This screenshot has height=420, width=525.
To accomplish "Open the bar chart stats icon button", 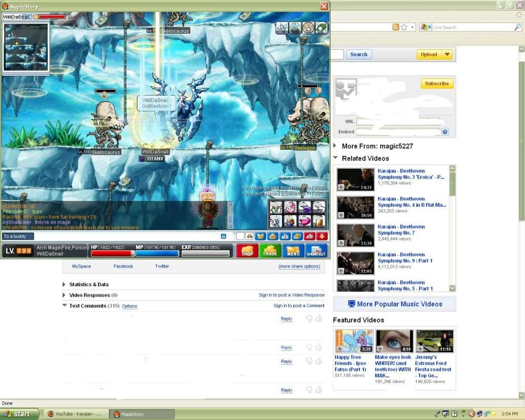I will (x=285, y=236).
